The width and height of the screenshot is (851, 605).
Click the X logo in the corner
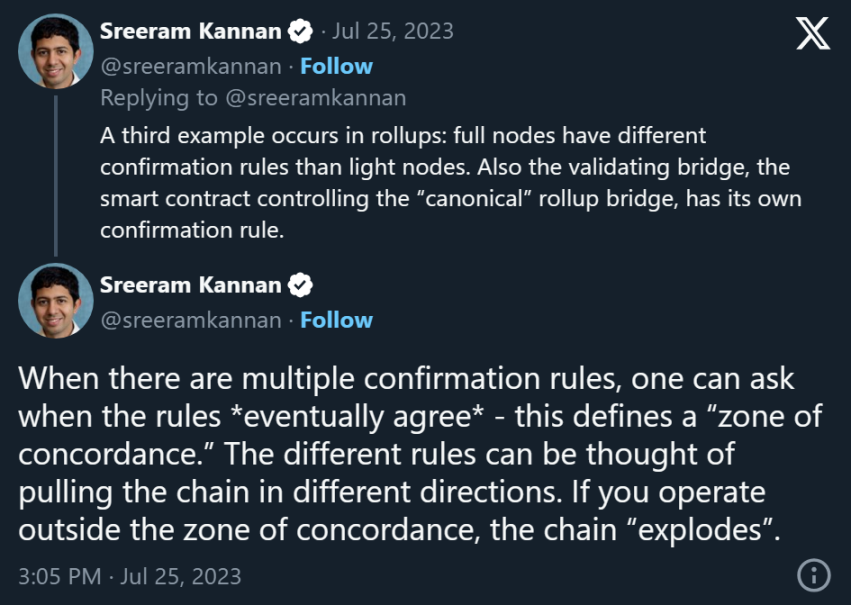812,35
